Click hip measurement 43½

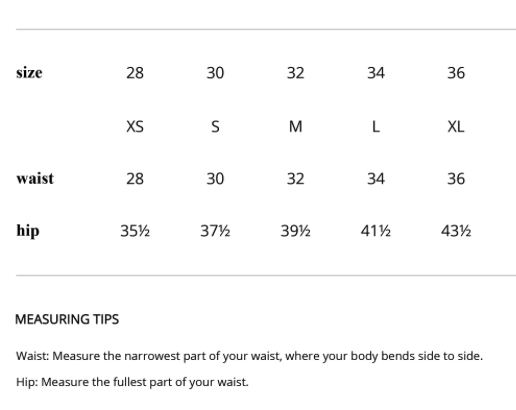456,231
